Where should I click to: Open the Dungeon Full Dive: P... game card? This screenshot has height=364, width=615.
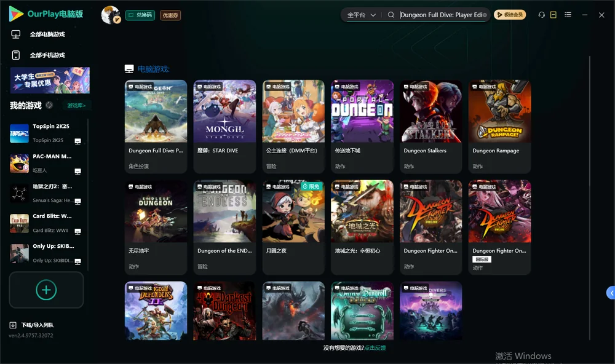click(156, 126)
